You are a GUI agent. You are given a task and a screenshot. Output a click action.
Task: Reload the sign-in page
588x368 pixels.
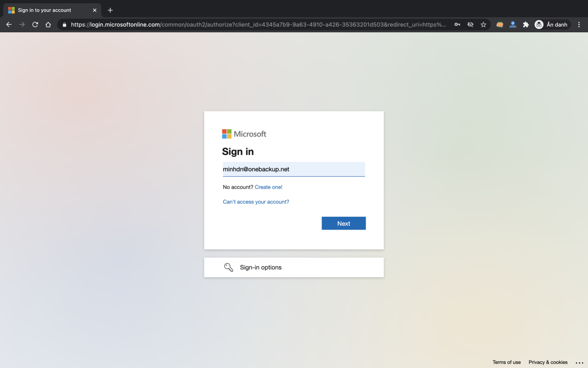[x=35, y=24]
